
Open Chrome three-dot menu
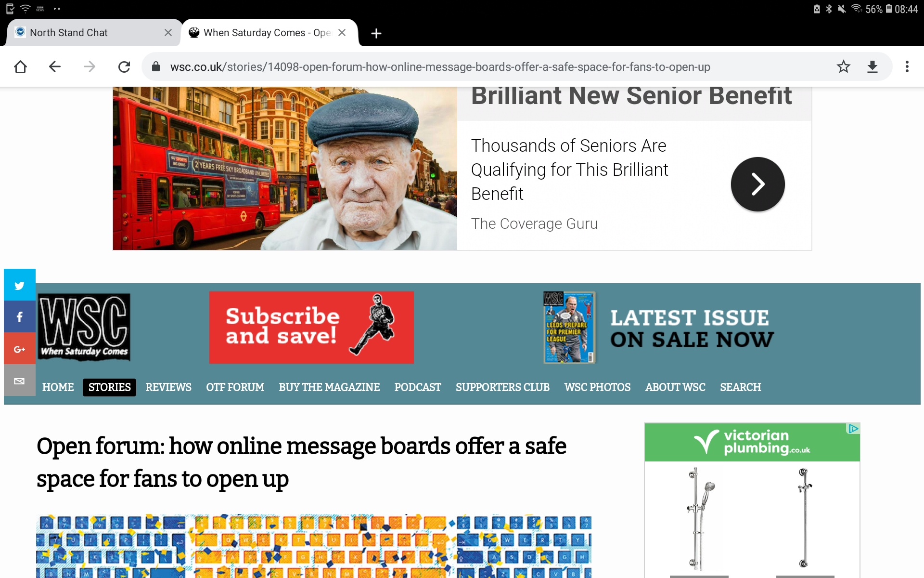coord(907,66)
